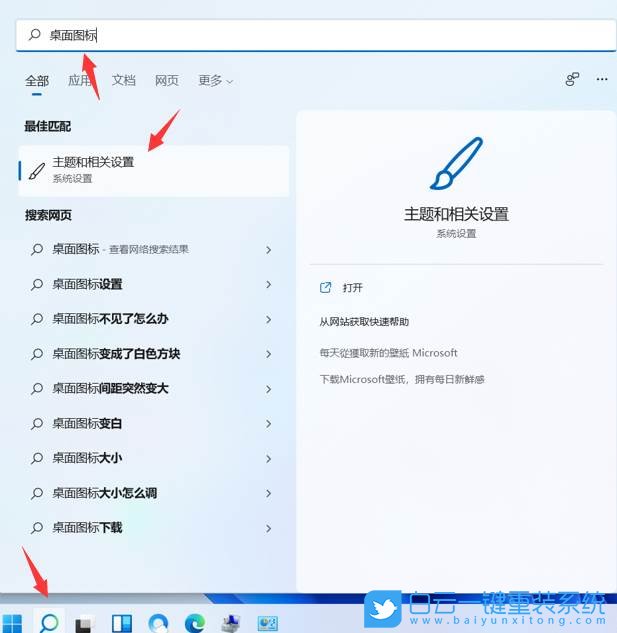Image resolution: width=617 pixels, height=633 pixels.
Task: Click search icon beside 桌面图标变白
Action: (x=37, y=423)
